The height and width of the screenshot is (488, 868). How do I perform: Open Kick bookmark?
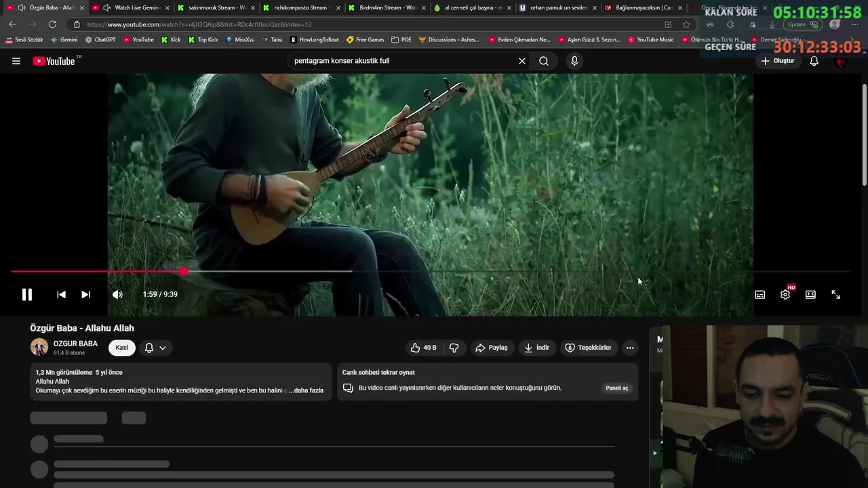[x=171, y=40]
